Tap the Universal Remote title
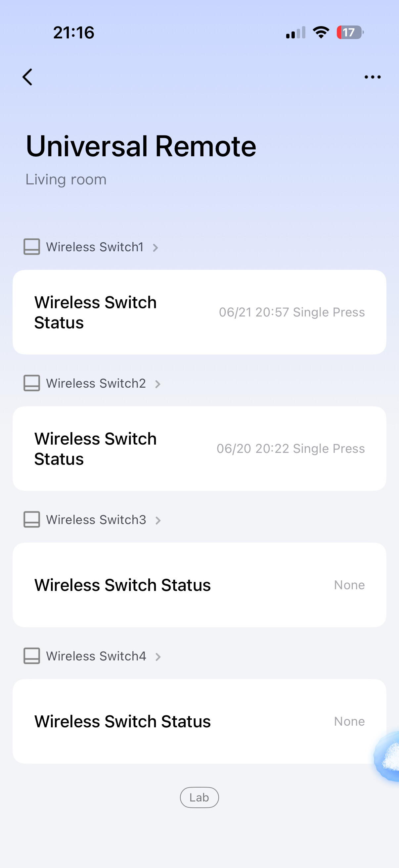This screenshot has height=868, width=399. [x=141, y=146]
